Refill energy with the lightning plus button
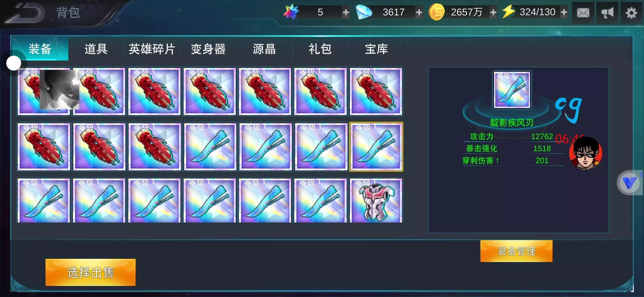 564,12
